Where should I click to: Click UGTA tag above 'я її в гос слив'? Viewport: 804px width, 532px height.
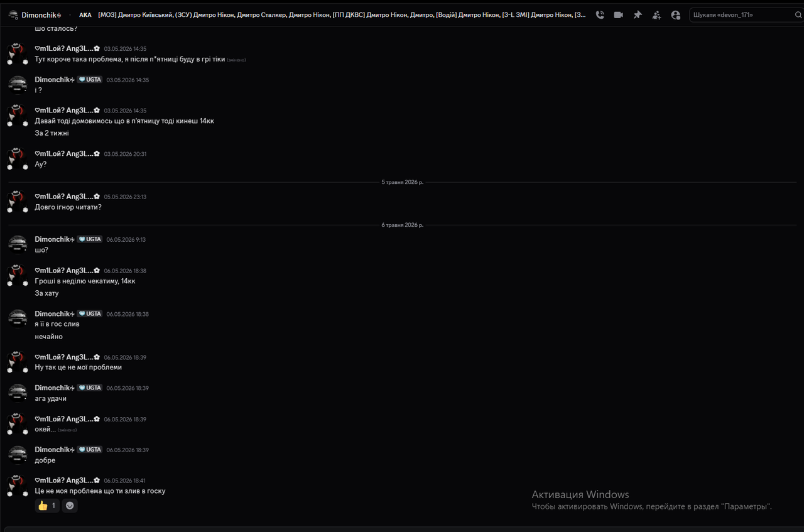pyautogui.click(x=90, y=313)
